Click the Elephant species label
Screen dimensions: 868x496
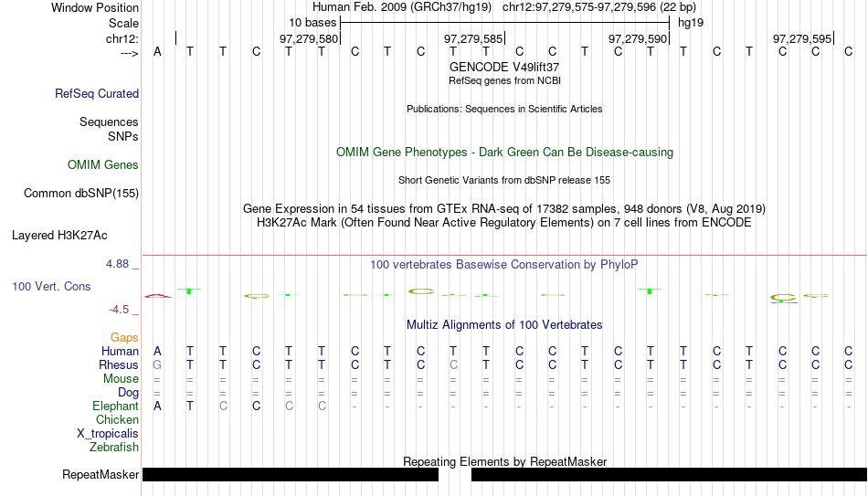(x=116, y=406)
